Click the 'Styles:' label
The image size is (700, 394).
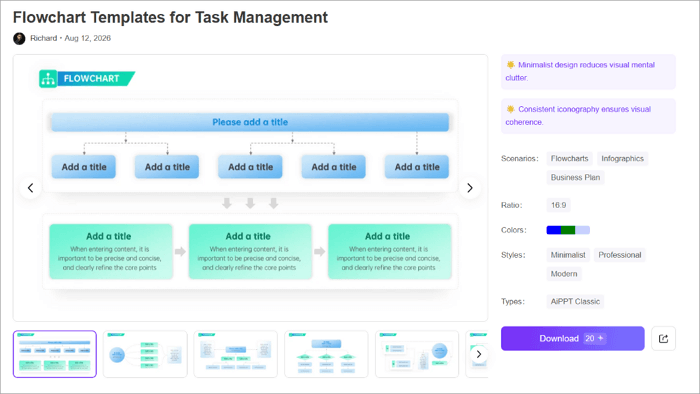click(513, 255)
